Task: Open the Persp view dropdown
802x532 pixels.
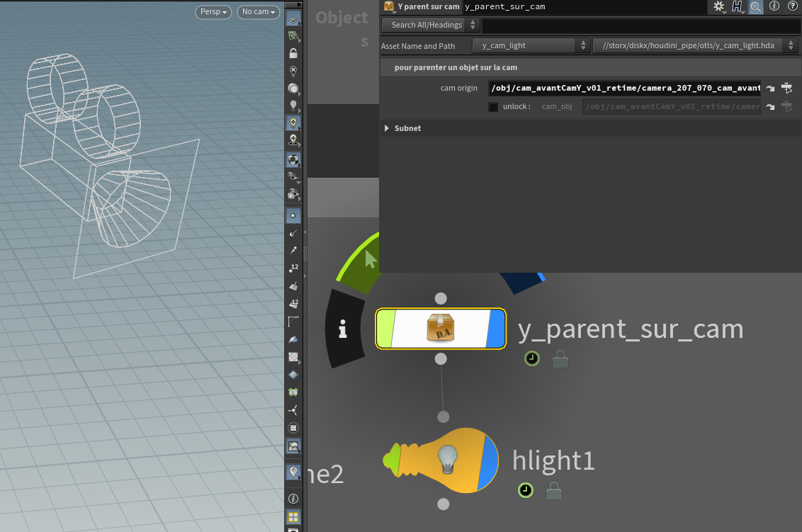Action: [x=213, y=12]
